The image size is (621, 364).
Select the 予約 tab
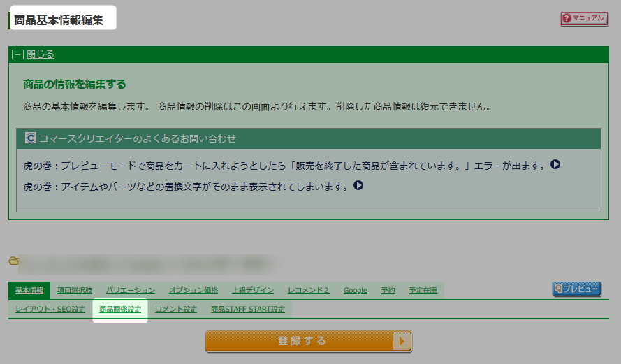click(388, 291)
